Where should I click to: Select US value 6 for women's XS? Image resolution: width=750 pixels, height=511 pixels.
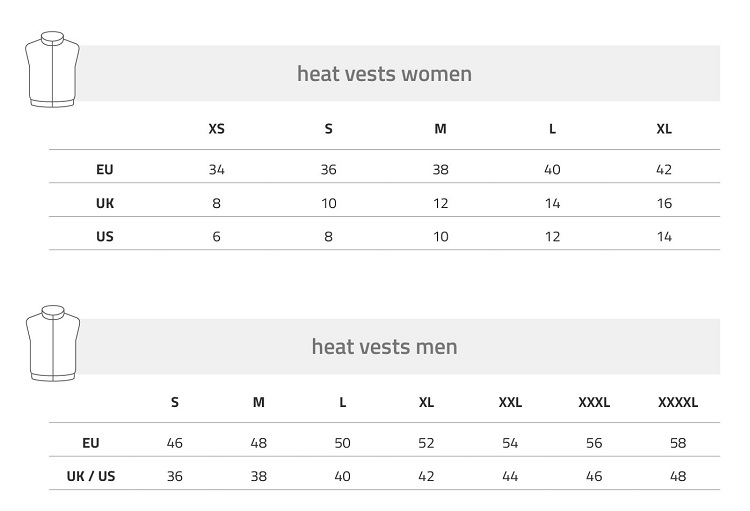(216, 237)
